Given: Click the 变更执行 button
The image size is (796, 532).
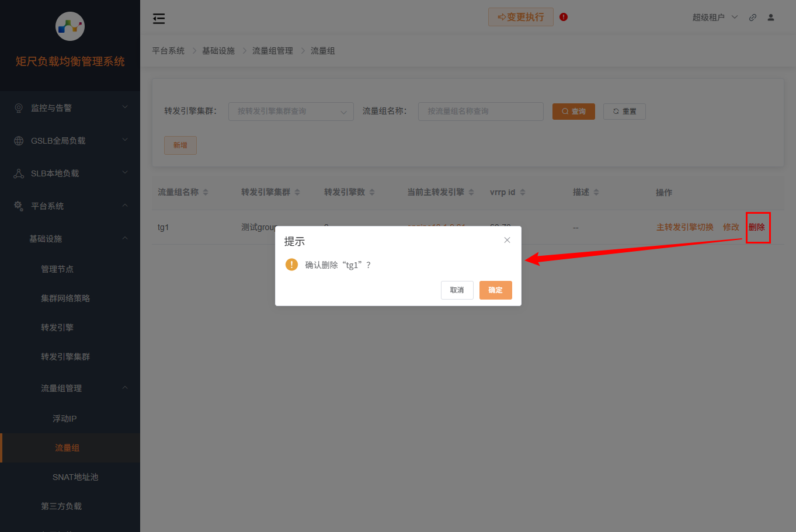Looking at the screenshot, I should pyautogui.click(x=521, y=17).
